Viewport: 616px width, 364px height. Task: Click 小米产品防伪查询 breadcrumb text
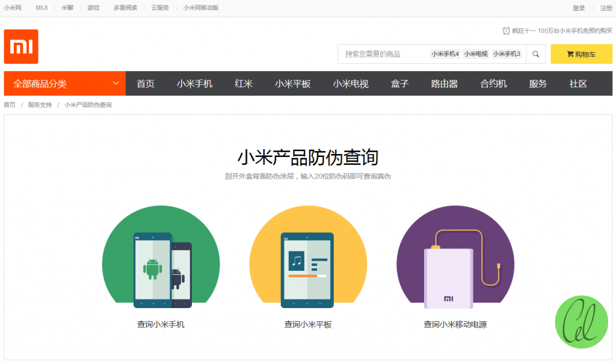pos(88,105)
